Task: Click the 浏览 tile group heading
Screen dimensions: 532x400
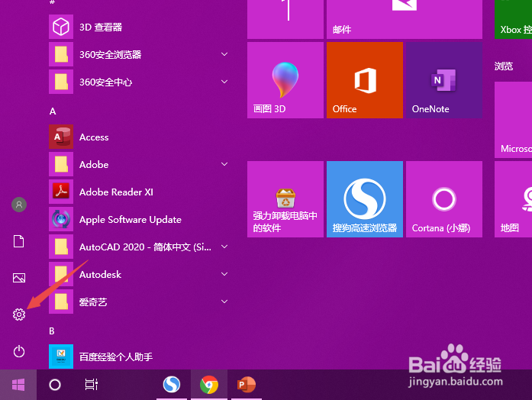Action: (x=504, y=66)
